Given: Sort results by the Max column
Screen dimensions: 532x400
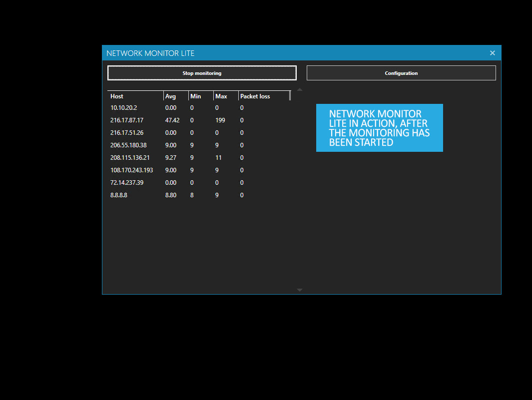Looking at the screenshot, I should pyautogui.click(x=225, y=96).
